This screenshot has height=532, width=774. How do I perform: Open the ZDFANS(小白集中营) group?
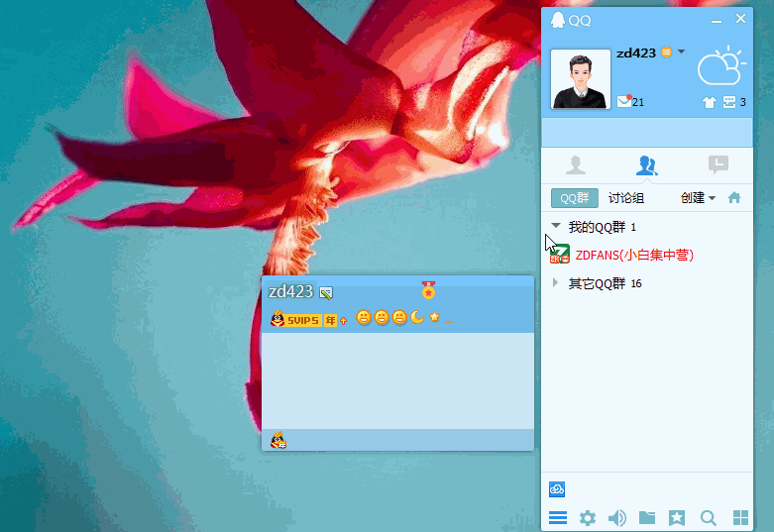tap(634, 255)
